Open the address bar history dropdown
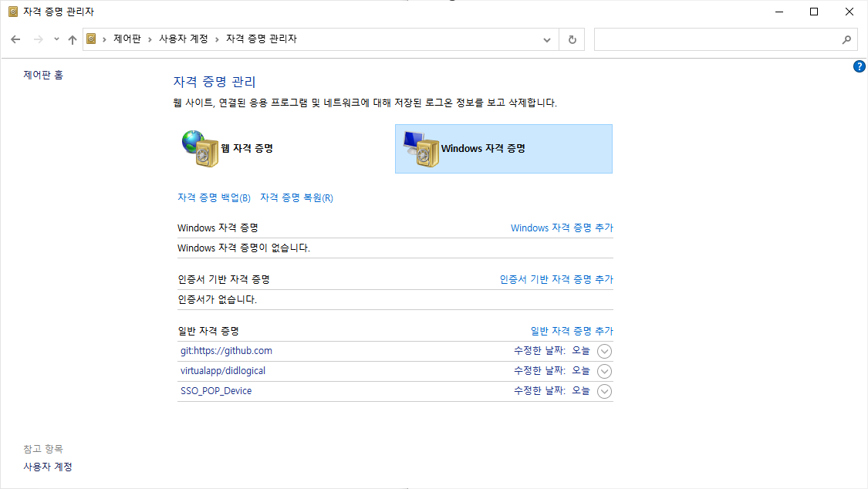Image resolution: width=868 pixels, height=489 pixels. pyautogui.click(x=547, y=40)
